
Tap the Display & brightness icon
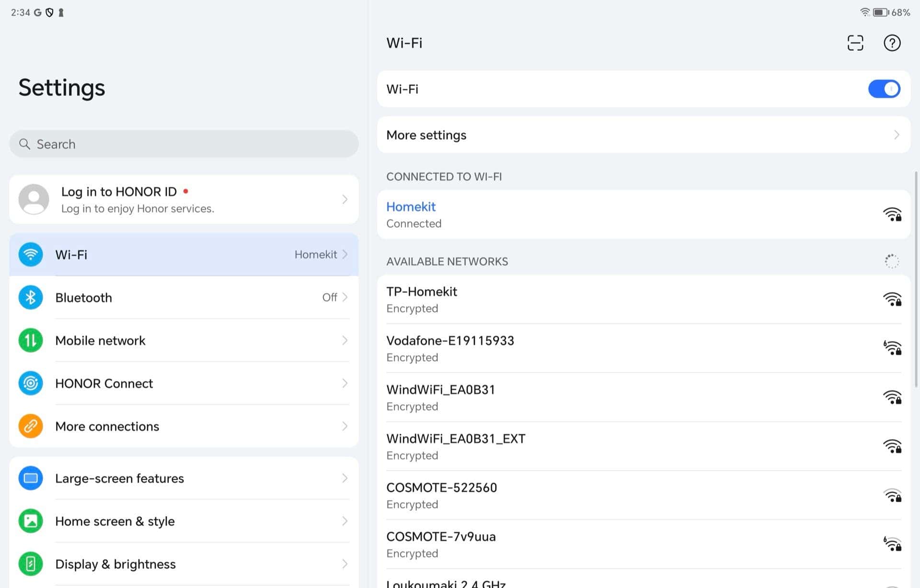coord(31,564)
